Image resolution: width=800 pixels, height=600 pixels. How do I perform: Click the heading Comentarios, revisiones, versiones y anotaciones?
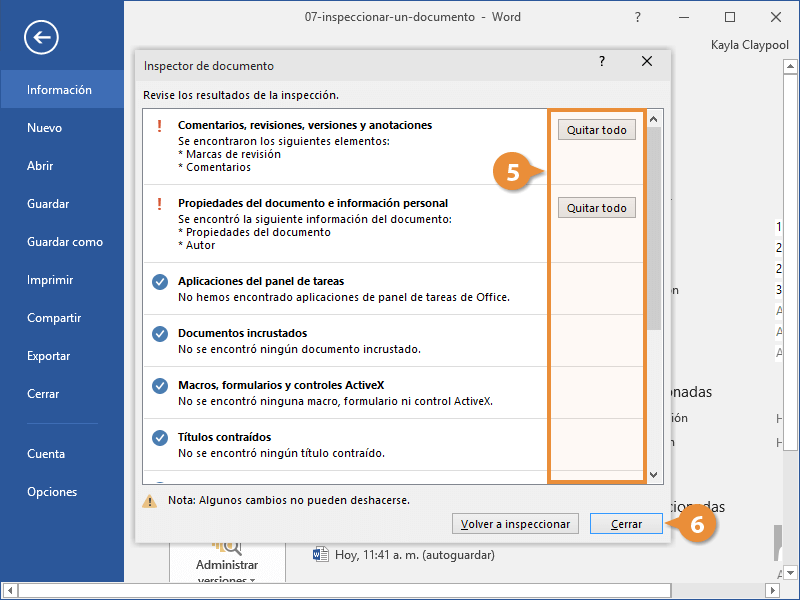(x=305, y=125)
